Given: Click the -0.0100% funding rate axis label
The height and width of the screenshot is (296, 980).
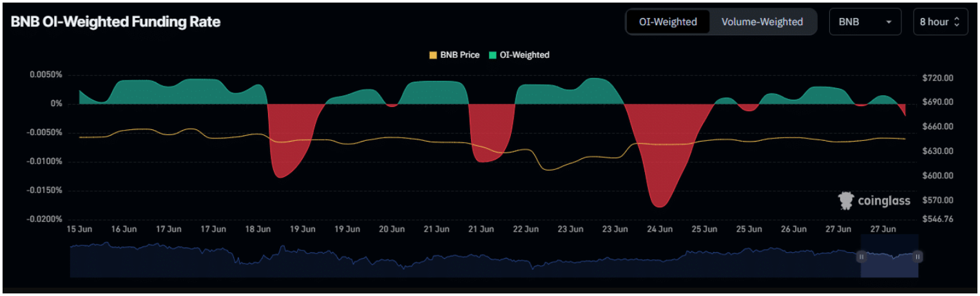Looking at the screenshot, I should (43, 162).
